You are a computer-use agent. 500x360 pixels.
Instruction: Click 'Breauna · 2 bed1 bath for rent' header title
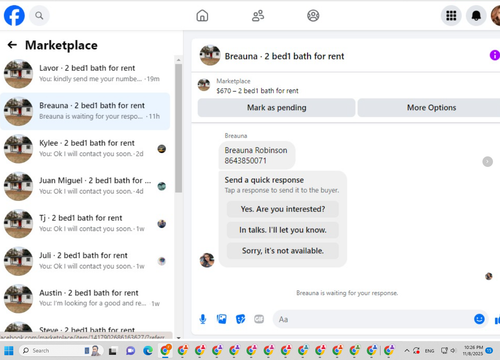(x=284, y=56)
